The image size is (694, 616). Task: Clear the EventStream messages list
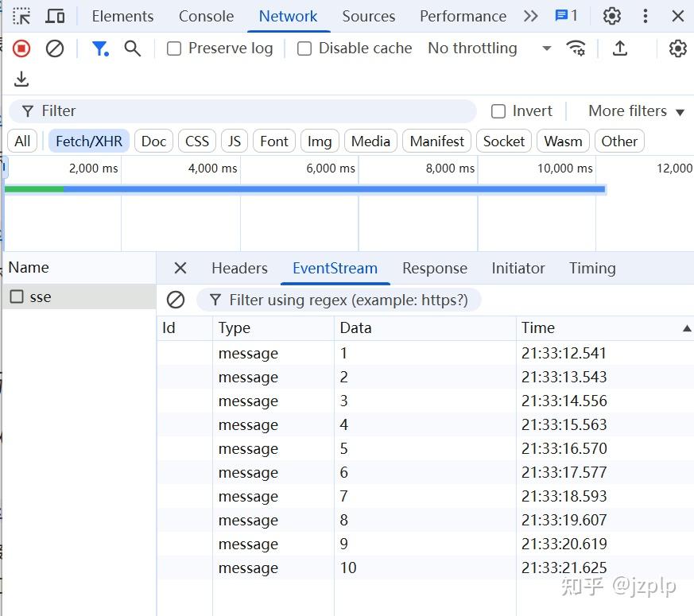(176, 300)
